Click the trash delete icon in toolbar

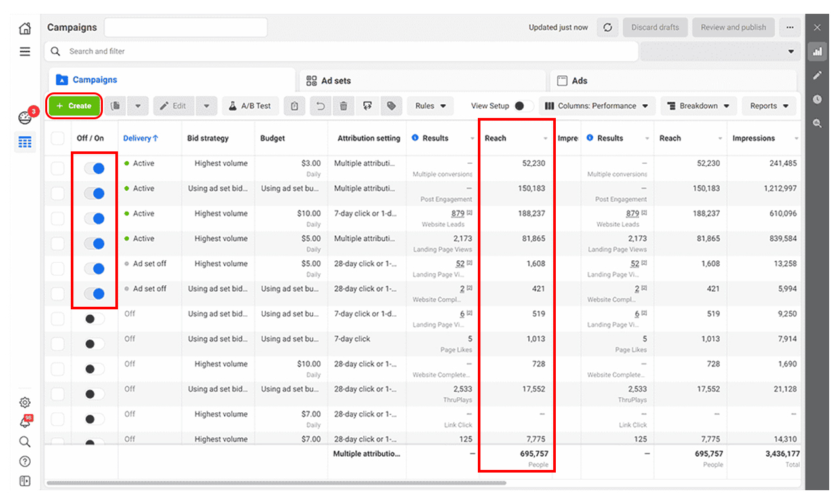point(343,106)
